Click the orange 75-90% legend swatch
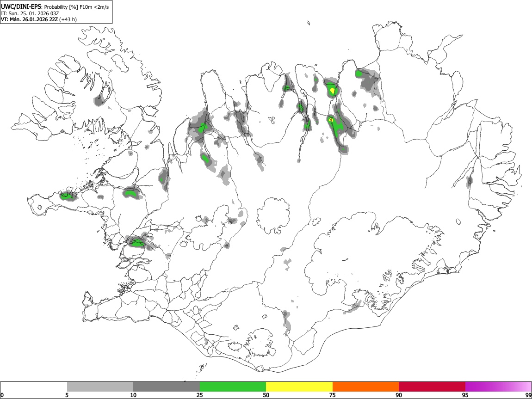Viewport: 532px width, 399px height. pos(365,387)
